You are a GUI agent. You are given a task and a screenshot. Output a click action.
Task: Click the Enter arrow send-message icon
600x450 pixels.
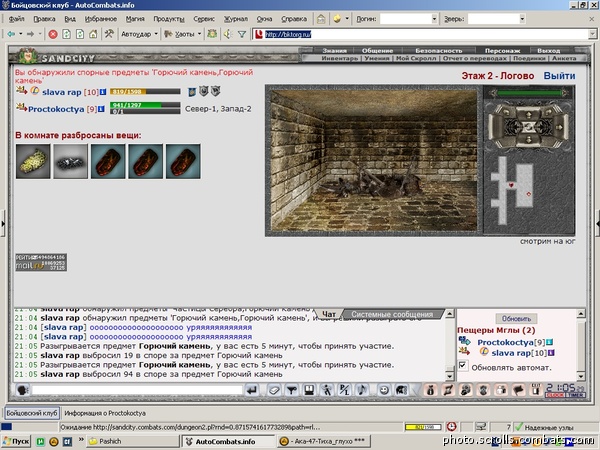[x=252, y=390]
